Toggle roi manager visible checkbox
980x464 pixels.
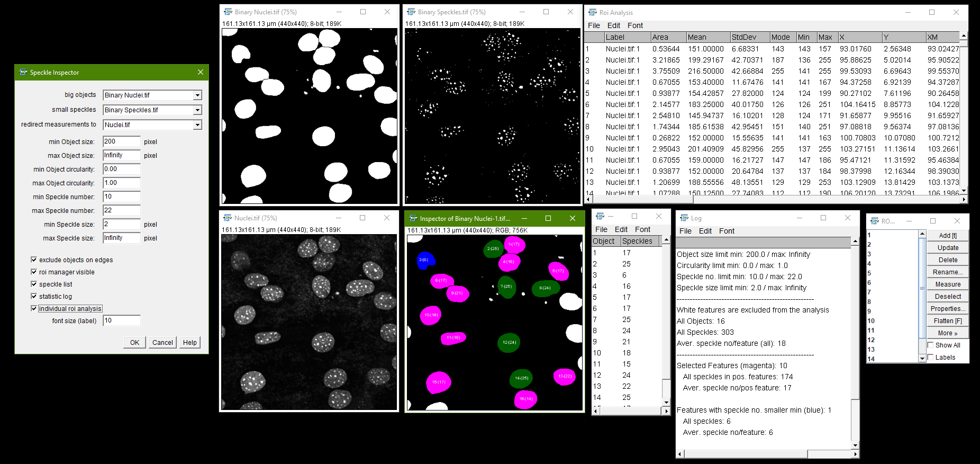(x=34, y=272)
